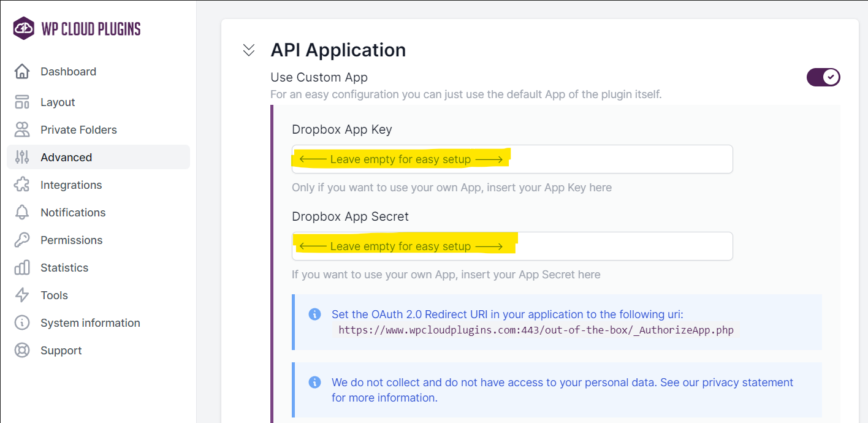
Task: Click the Permissions key icon
Action: pyautogui.click(x=22, y=240)
